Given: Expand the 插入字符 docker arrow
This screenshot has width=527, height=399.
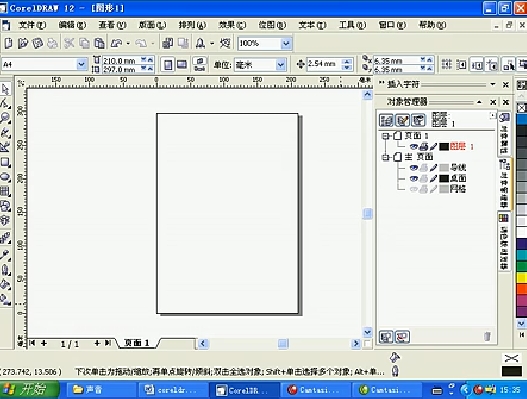Looking at the screenshot, I should tap(493, 84).
